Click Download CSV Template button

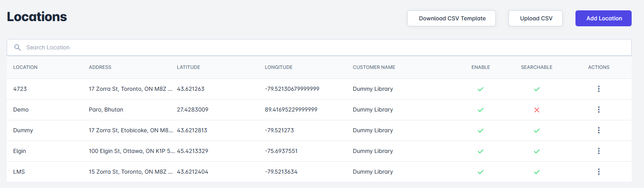coord(452,18)
